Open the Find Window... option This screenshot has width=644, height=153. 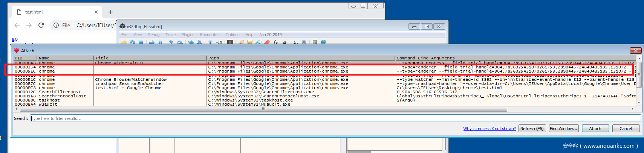coord(563,129)
